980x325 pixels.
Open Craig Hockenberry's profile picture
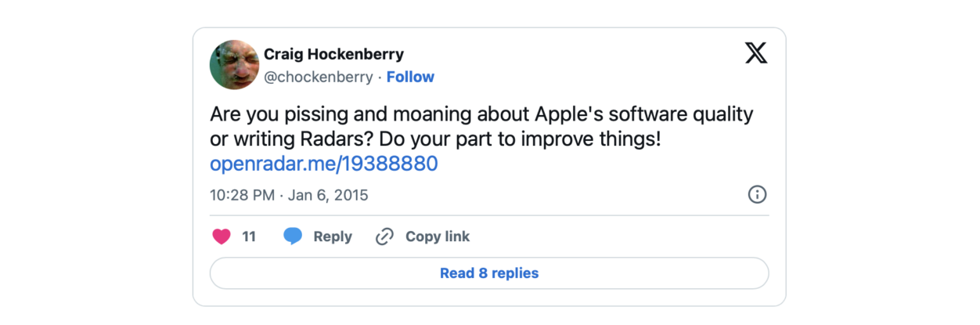pyautogui.click(x=234, y=65)
